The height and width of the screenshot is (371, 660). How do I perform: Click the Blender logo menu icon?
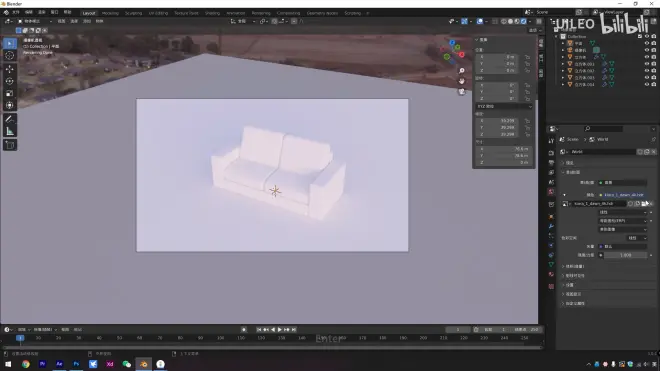(6, 13)
